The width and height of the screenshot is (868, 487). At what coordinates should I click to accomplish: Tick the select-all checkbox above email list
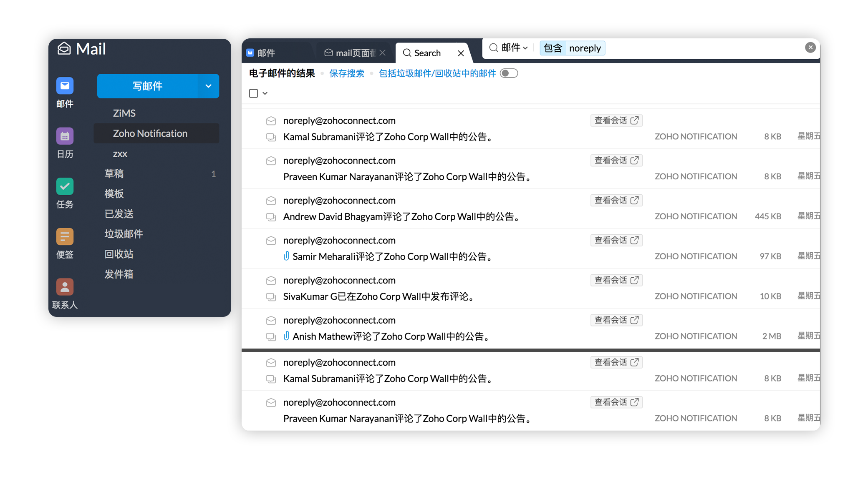coord(253,93)
